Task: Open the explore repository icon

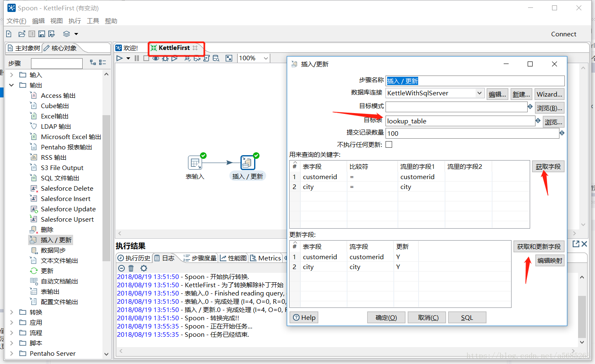Action: pos(32,34)
